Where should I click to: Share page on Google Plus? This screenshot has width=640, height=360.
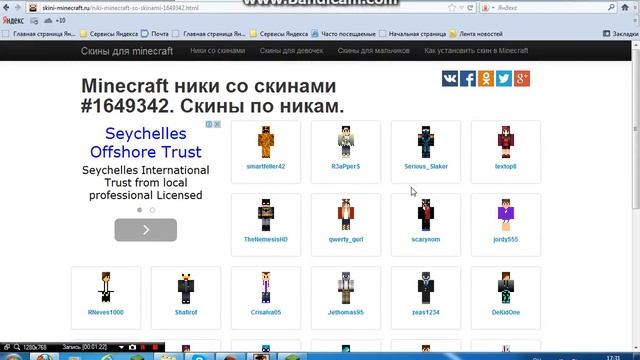tap(522, 78)
